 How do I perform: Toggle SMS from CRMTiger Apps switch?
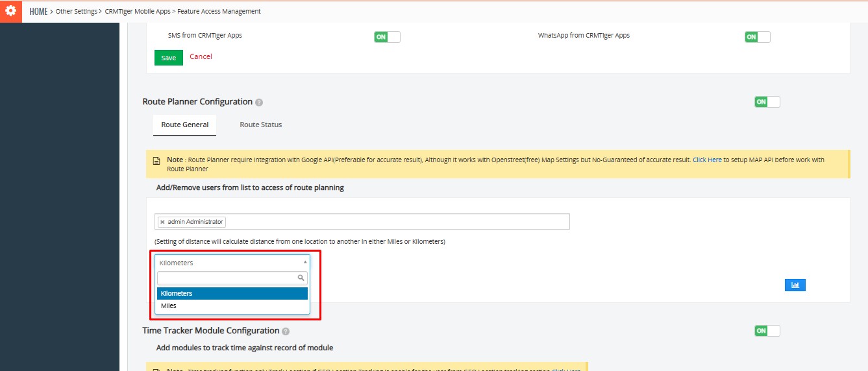pyautogui.click(x=387, y=37)
